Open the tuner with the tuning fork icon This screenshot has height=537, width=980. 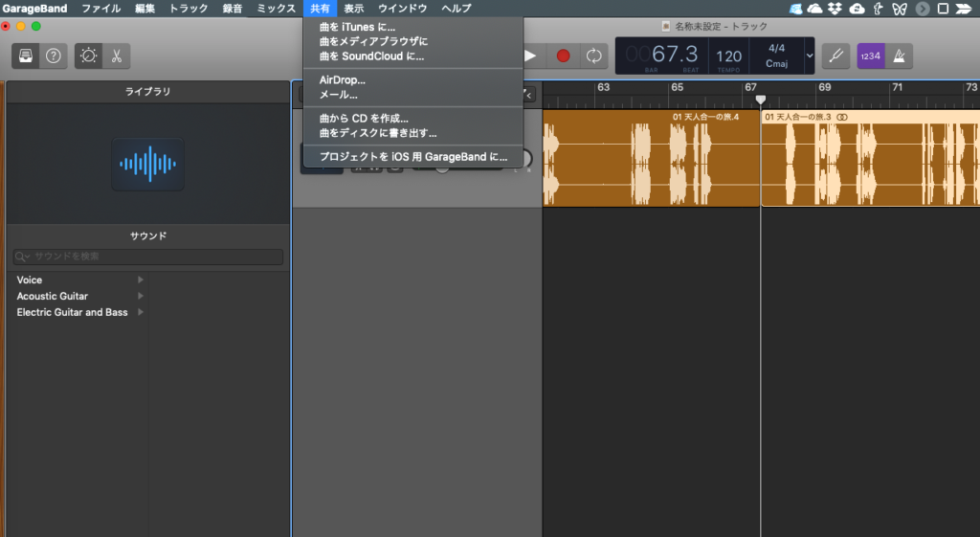pos(835,56)
